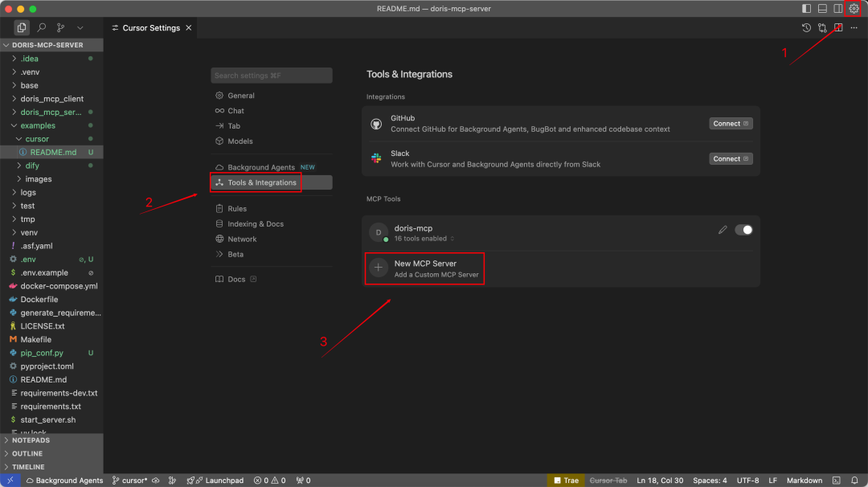Close the Cursor Settings tab

189,27
